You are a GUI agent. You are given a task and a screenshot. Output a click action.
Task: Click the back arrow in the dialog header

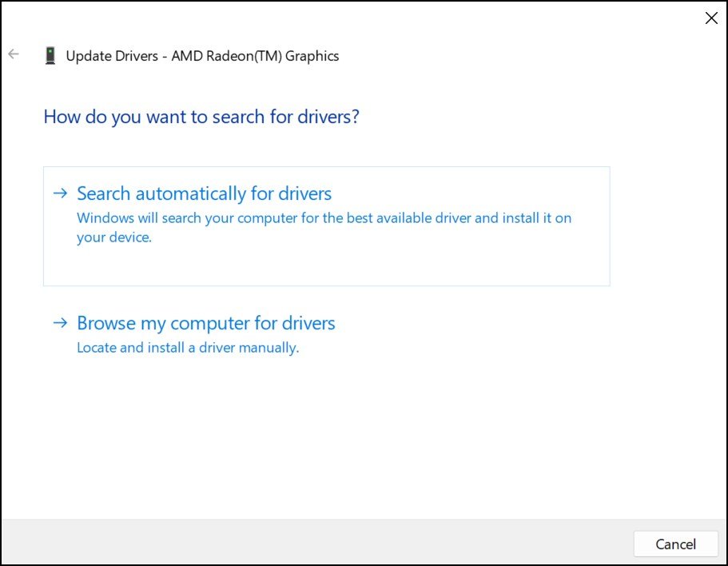tap(14, 54)
